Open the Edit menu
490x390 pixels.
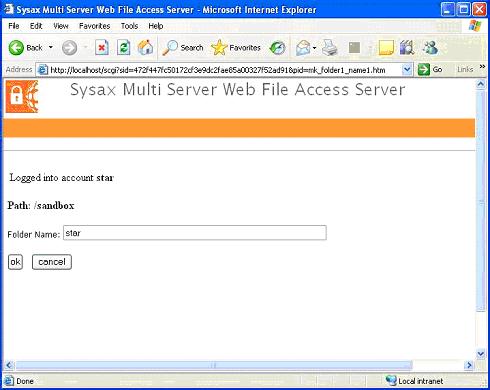tap(36, 26)
